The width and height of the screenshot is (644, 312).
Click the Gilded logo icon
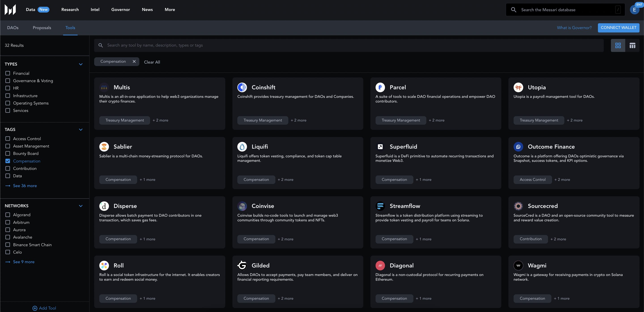pyautogui.click(x=242, y=265)
